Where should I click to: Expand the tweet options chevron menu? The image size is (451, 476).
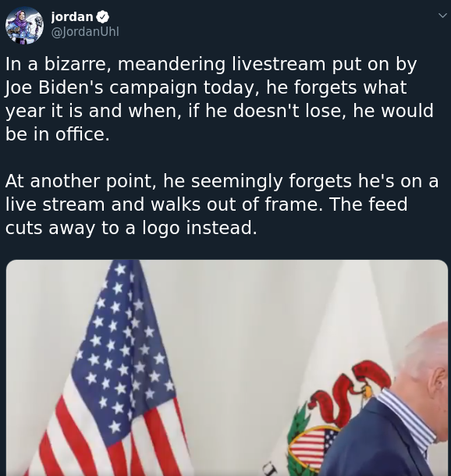tap(442, 15)
